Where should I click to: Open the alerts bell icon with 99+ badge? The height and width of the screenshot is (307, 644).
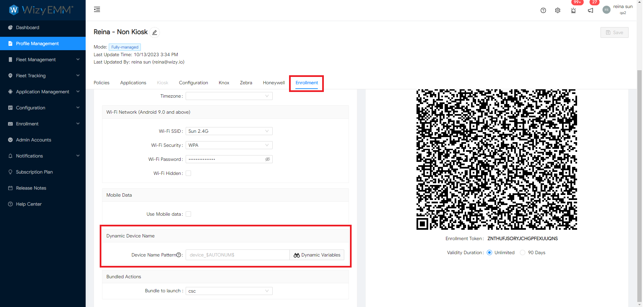coord(573,10)
